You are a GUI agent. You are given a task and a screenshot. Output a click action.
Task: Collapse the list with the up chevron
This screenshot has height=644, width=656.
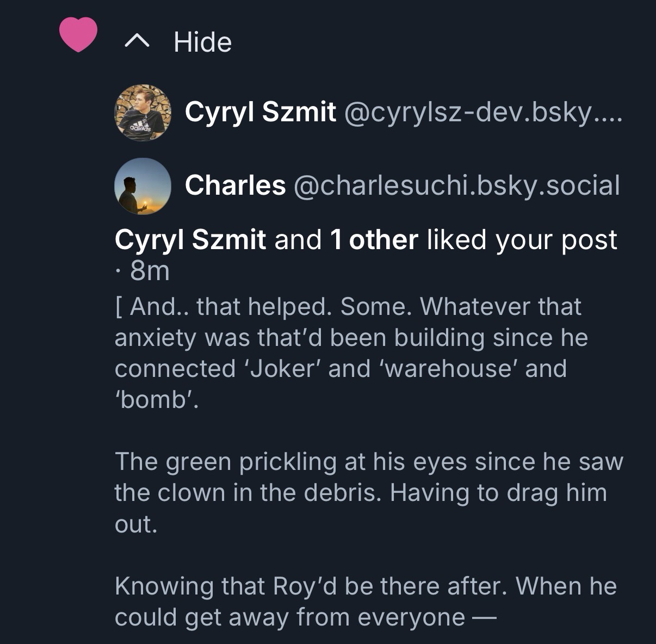click(137, 41)
